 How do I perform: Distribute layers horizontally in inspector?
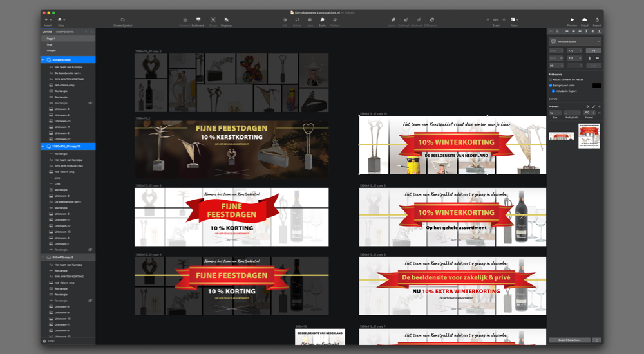pos(551,31)
